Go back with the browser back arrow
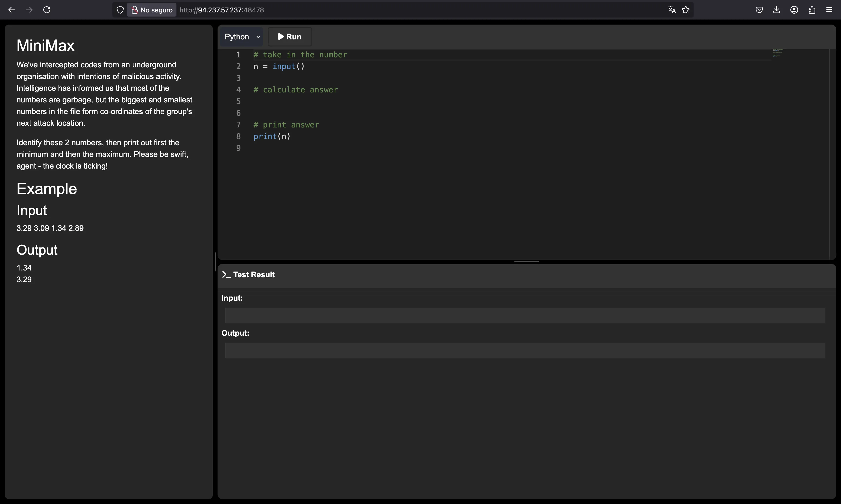This screenshot has width=841, height=504. click(11, 10)
